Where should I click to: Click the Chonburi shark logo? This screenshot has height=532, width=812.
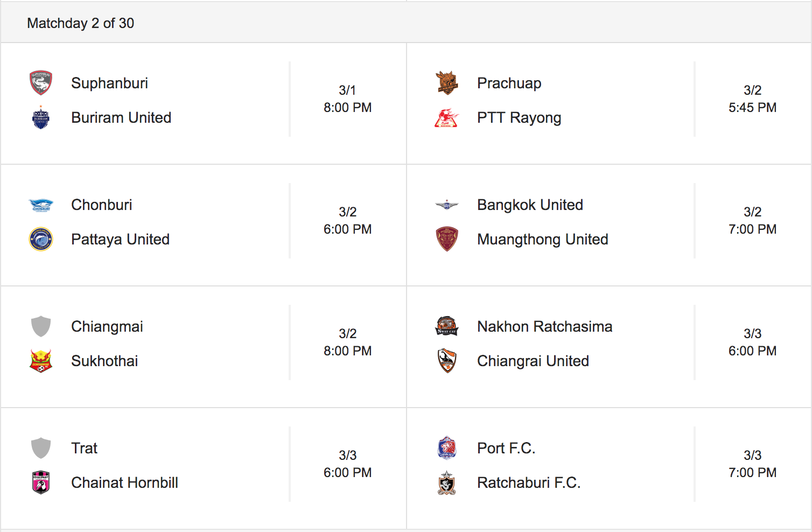pyautogui.click(x=41, y=205)
